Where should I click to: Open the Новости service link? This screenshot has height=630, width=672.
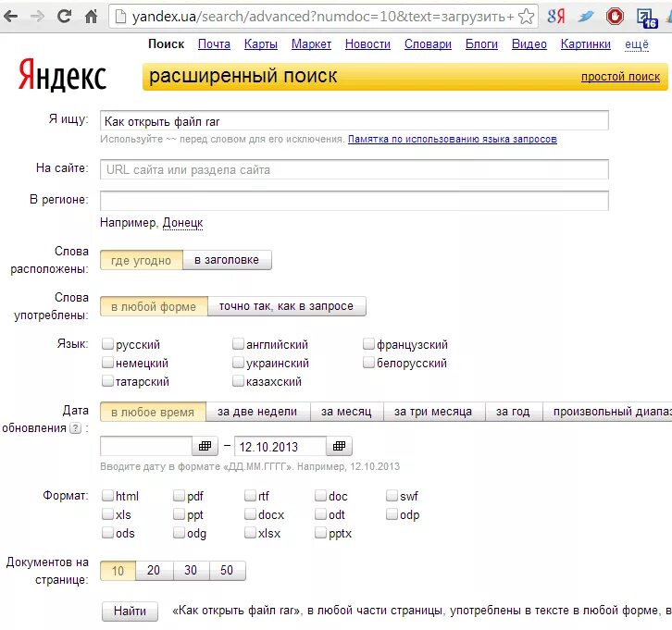pyautogui.click(x=367, y=44)
